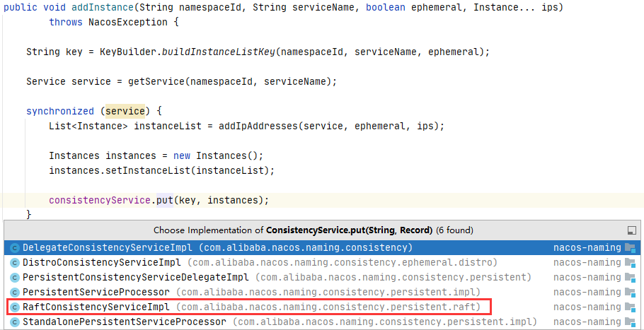
Task: Click the class icon beside DistroConsistencyServiceImpl
Action: (15, 262)
